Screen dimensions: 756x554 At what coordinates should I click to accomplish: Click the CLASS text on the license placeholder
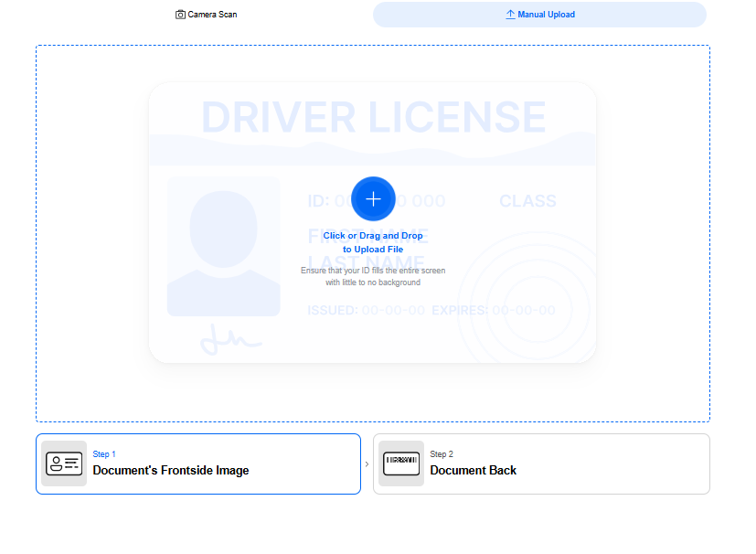coord(527,201)
